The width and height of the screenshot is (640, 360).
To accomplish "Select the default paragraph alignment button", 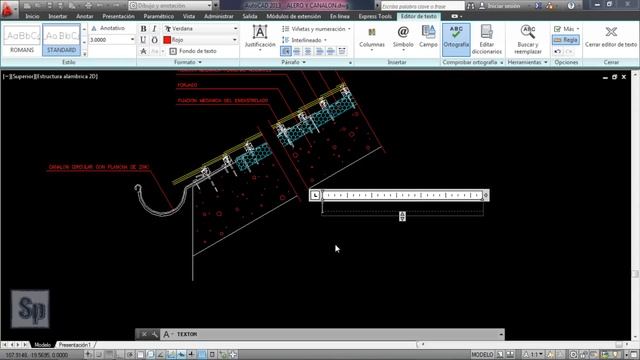I will (286, 51).
